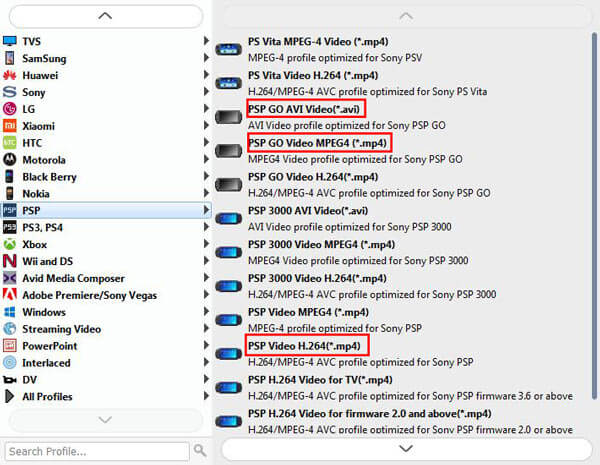Screen dimensions: 600x465
Task: Click the DV camcorder icon
Action: [x=10, y=380]
